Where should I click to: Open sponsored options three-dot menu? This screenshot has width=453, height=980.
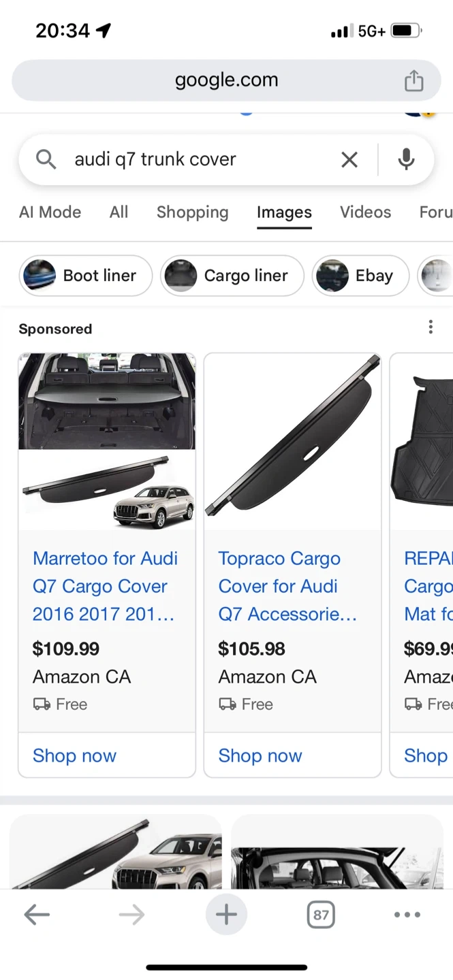click(x=431, y=327)
